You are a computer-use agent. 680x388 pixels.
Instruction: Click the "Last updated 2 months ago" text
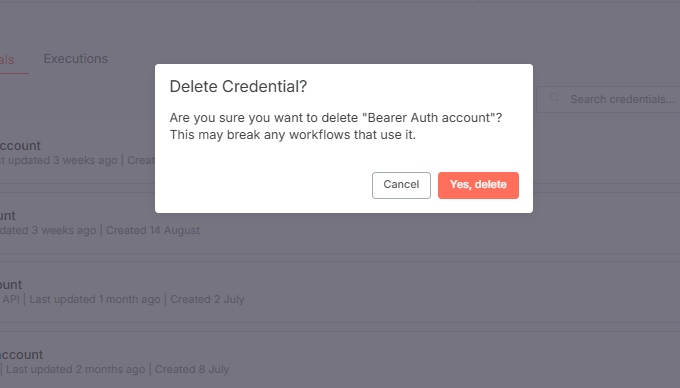(75, 369)
